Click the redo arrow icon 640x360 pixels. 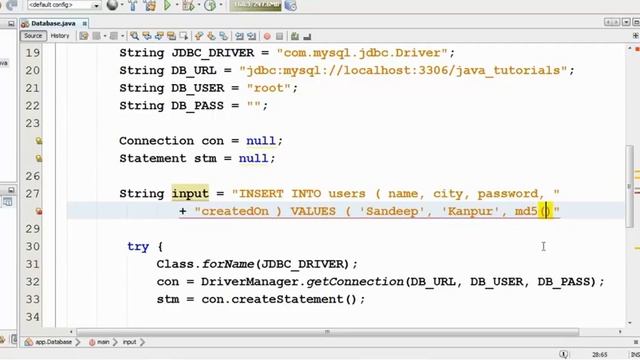[12, 4]
